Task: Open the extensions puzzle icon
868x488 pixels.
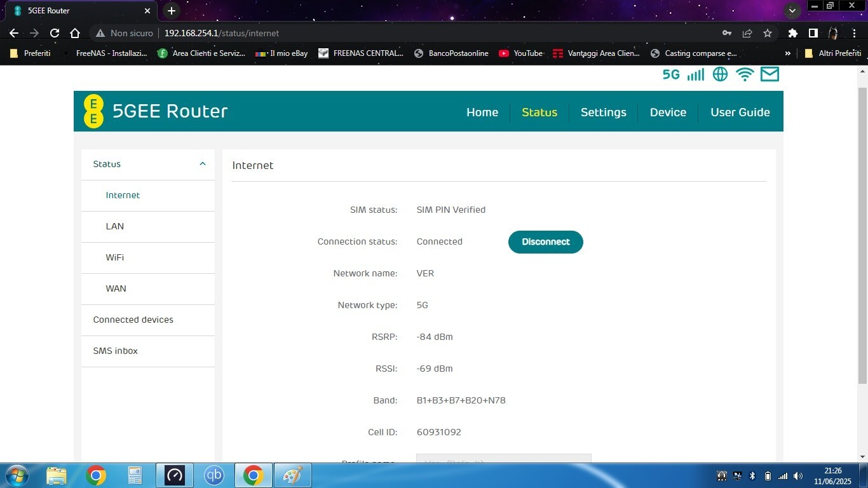Action: (792, 33)
